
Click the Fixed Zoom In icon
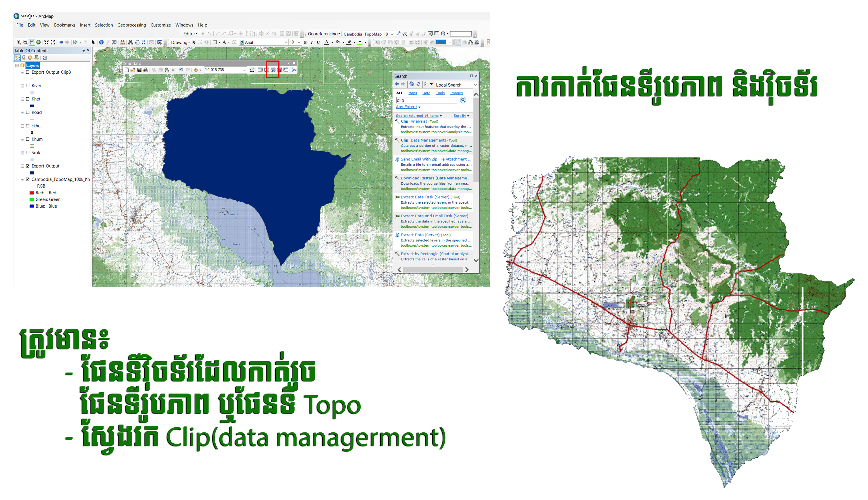(x=46, y=42)
